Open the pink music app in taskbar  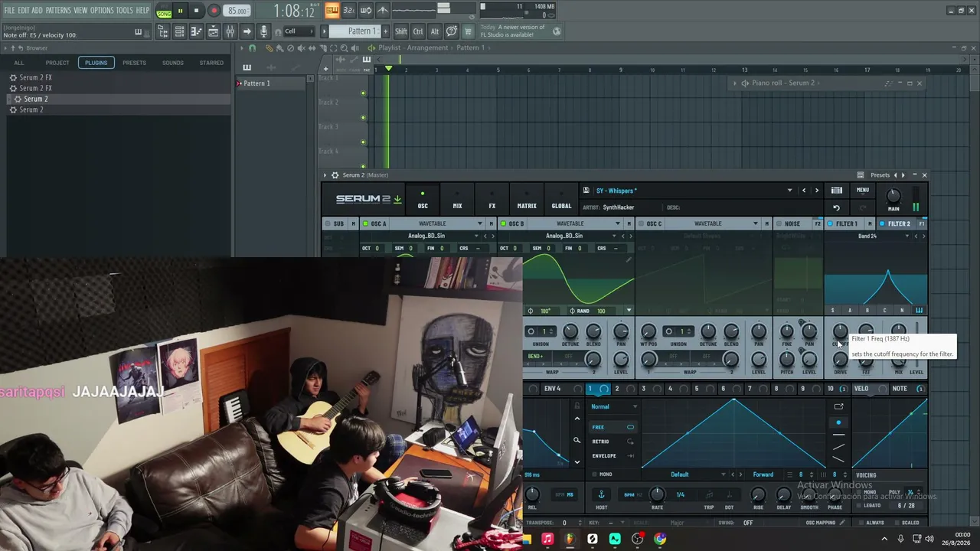(x=547, y=540)
